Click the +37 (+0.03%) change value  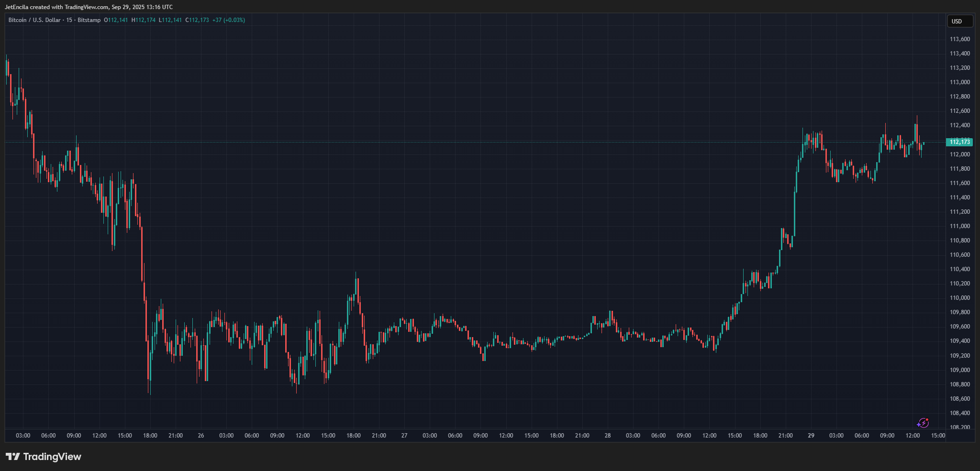(x=229, y=20)
